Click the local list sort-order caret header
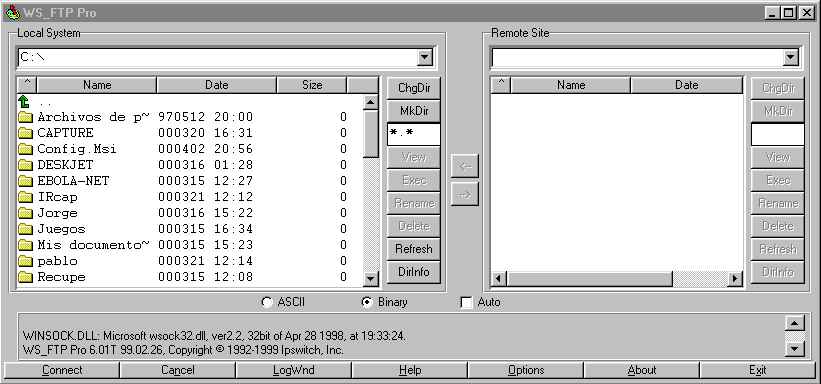This screenshot has width=821, height=384. point(27,84)
